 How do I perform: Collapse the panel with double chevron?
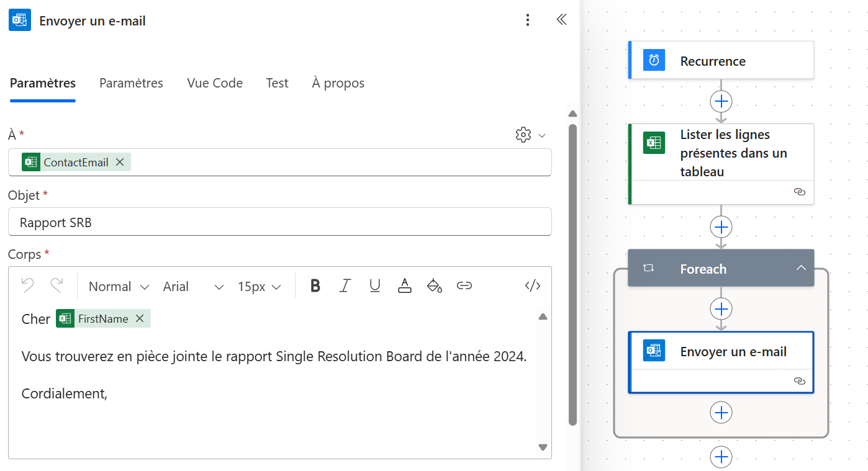click(x=561, y=20)
